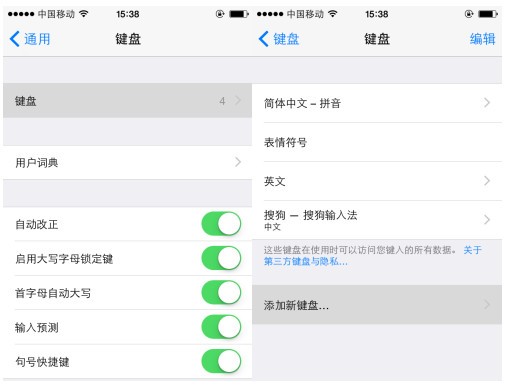Tap the right status bar Wi-Fi icon
Screen dimensions: 505x388
click(333, 14)
